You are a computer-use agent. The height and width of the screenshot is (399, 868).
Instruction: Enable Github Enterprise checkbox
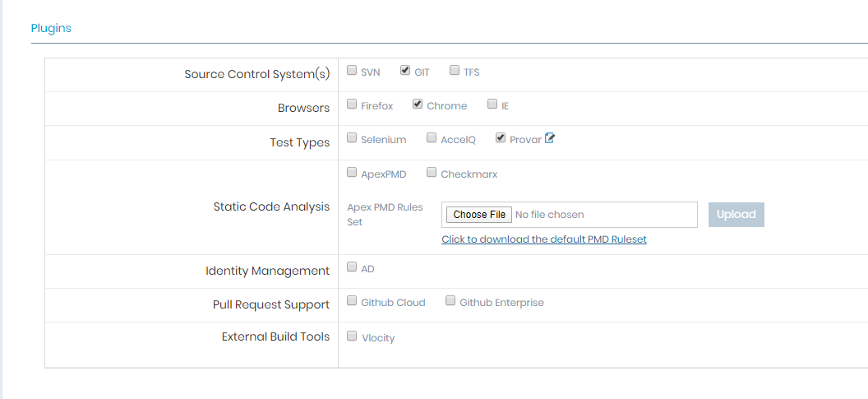450,301
